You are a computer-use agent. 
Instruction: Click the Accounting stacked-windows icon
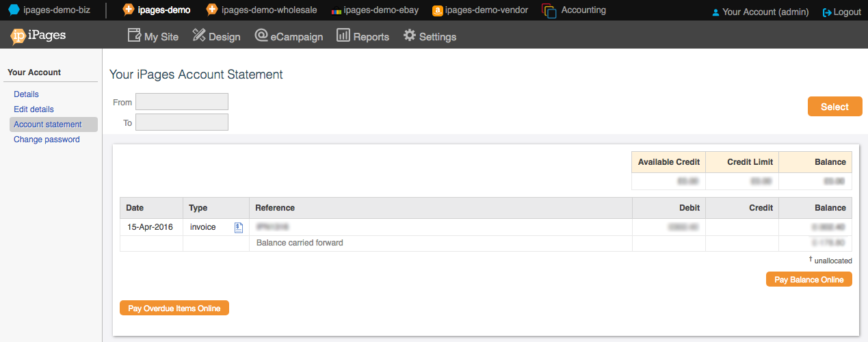(549, 11)
